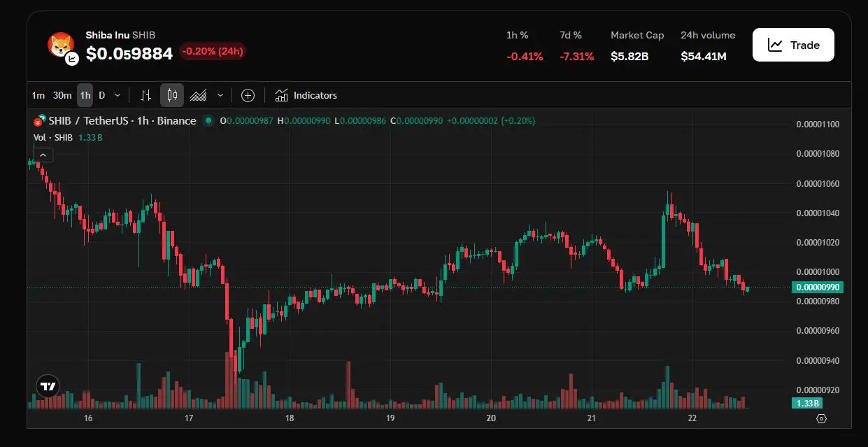
Task: Select the Bars chart style icon
Action: click(145, 95)
